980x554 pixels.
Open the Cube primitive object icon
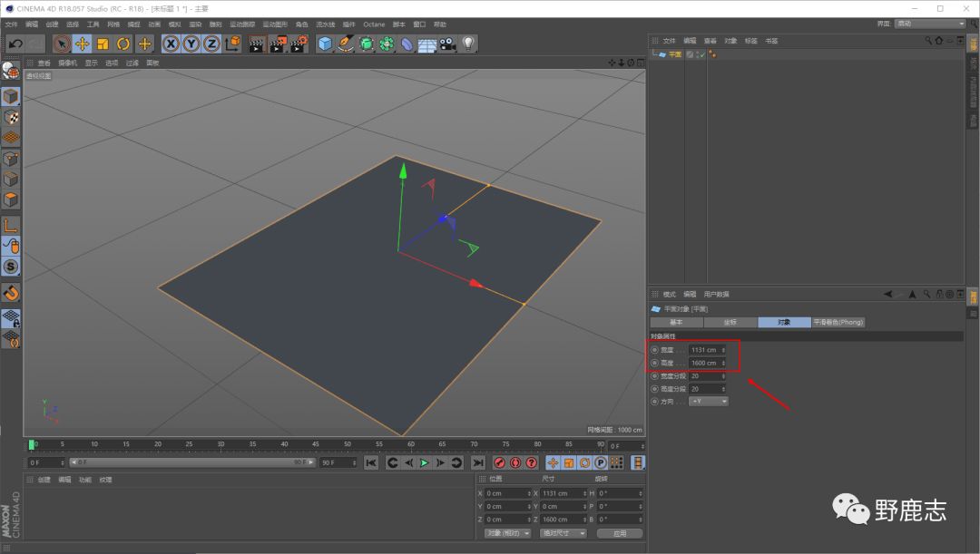point(325,44)
